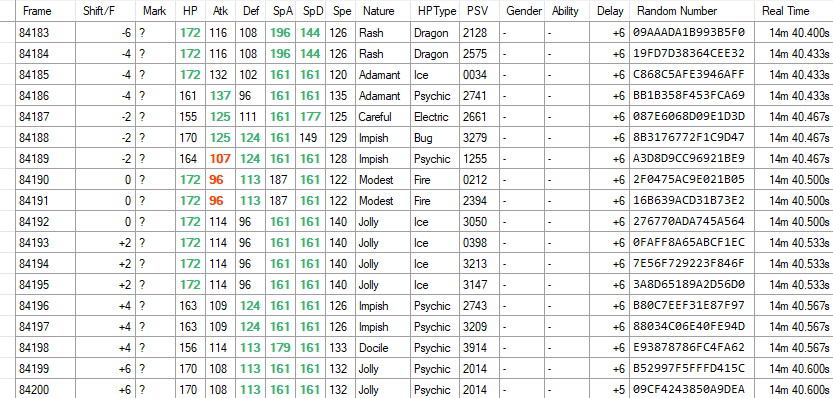Screen dimensions: 833x398
Task: Select frame 84188 cell
Action: click(45, 138)
